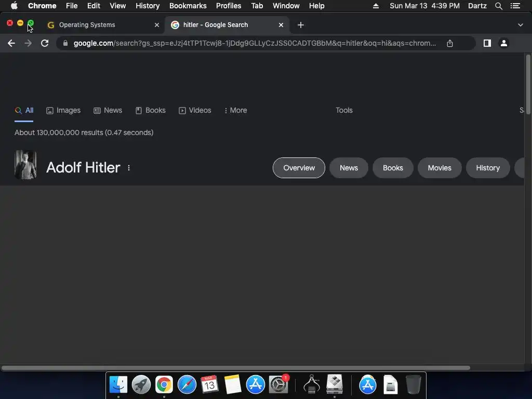Click the Adolf Hitler thumbnail photo
Image resolution: width=532 pixels, height=399 pixels.
point(25,165)
